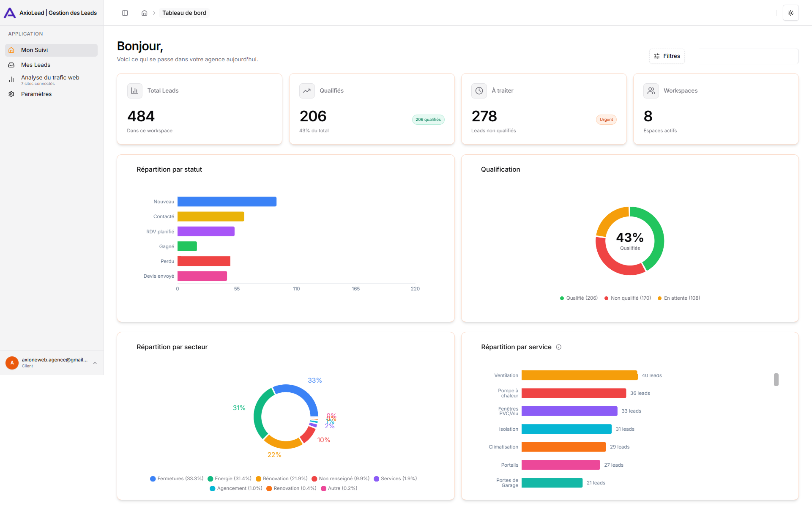This screenshot has height=509, width=812.
Task: Click the Mes Leads inbox icon
Action: click(x=11, y=65)
